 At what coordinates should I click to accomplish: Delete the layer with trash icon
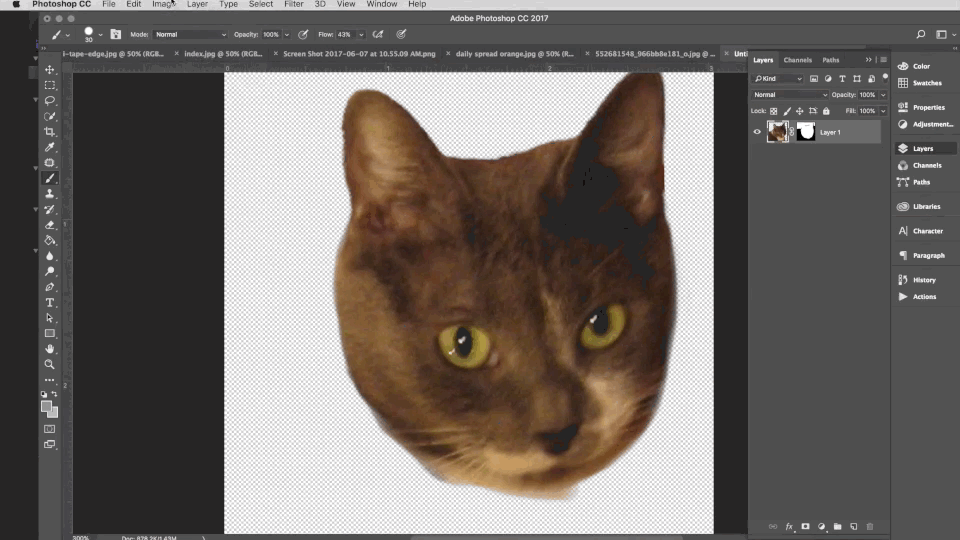point(870,527)
